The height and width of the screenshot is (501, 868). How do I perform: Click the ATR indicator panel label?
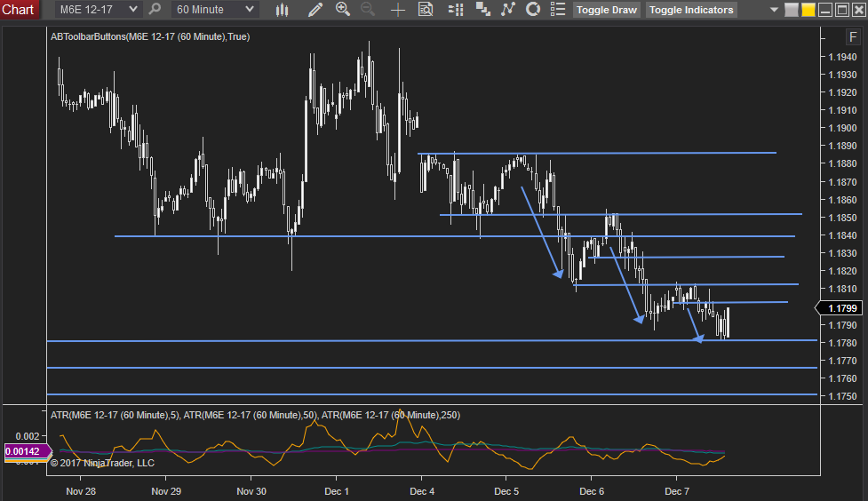pos(255,415)
